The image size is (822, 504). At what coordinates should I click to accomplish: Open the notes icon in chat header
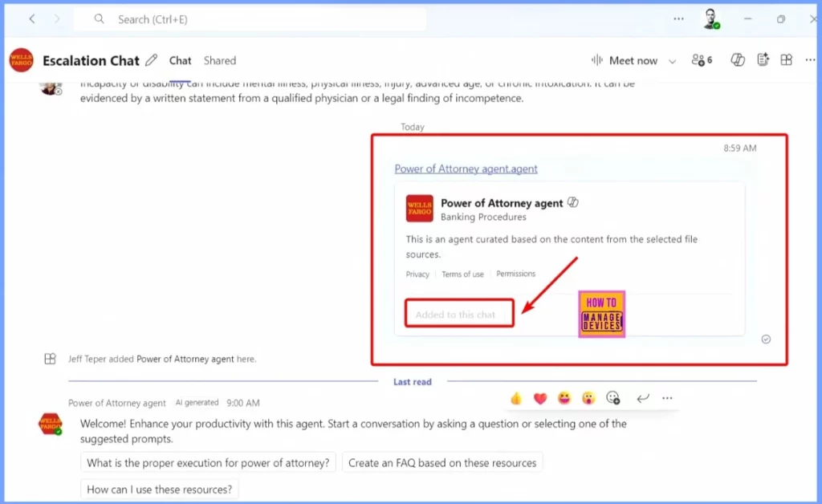[x=763, y=59]
